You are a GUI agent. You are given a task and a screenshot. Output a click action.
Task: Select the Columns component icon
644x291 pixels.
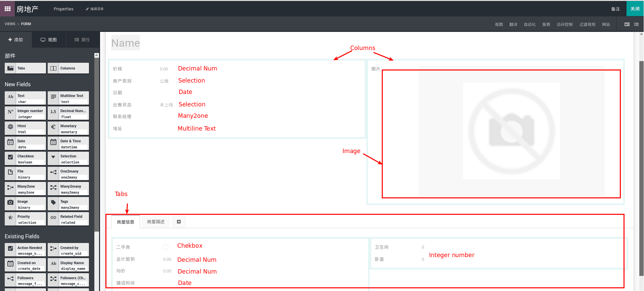pyautogui.click(x=53, y=68)
